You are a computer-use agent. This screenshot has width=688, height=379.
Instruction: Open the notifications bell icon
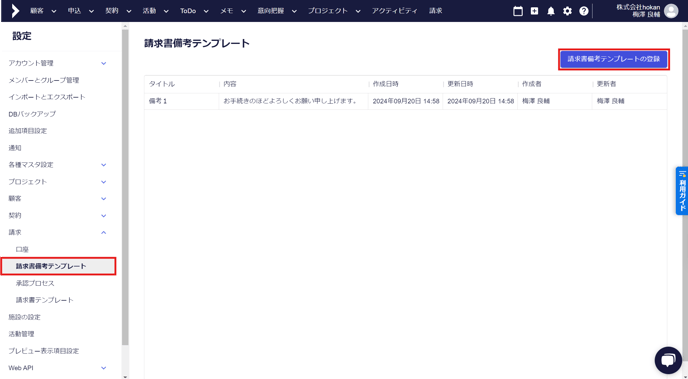click(x=551, y=11)
